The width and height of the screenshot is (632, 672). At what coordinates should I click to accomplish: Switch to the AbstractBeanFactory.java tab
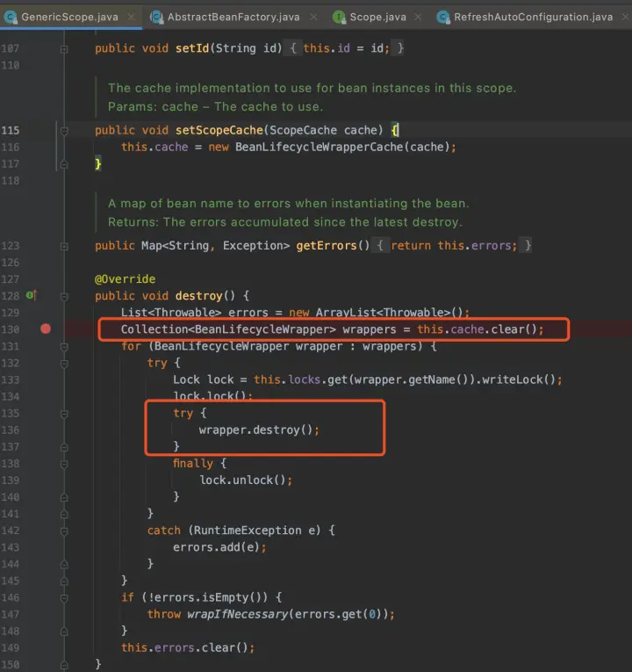[234, 17]
